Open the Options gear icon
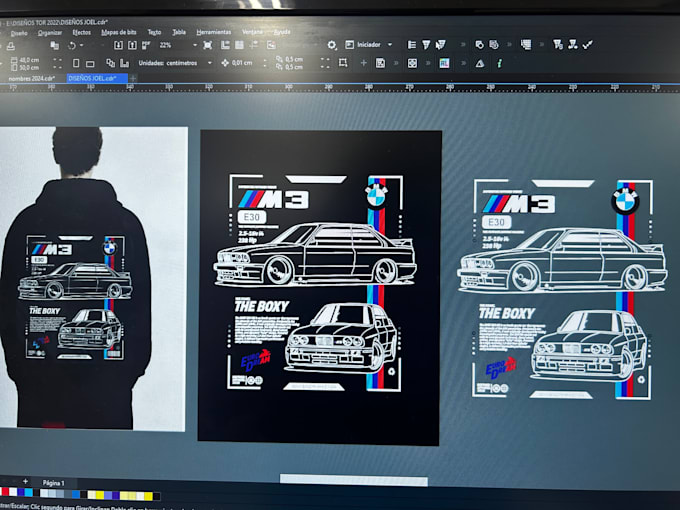Viewport: 680px width, 510px height. (x=332, y=45)
